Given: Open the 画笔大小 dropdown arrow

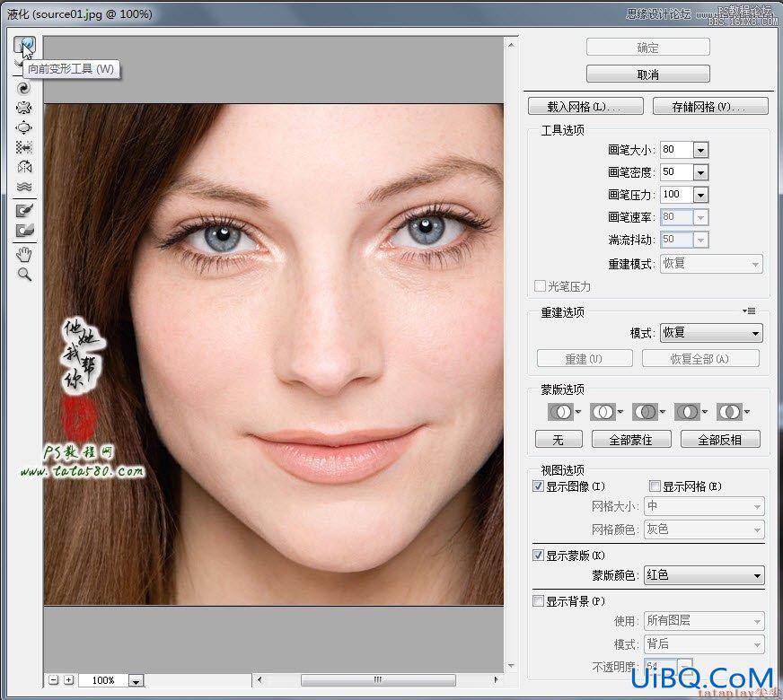Looking at the screenshot, I should pos(700,150).
